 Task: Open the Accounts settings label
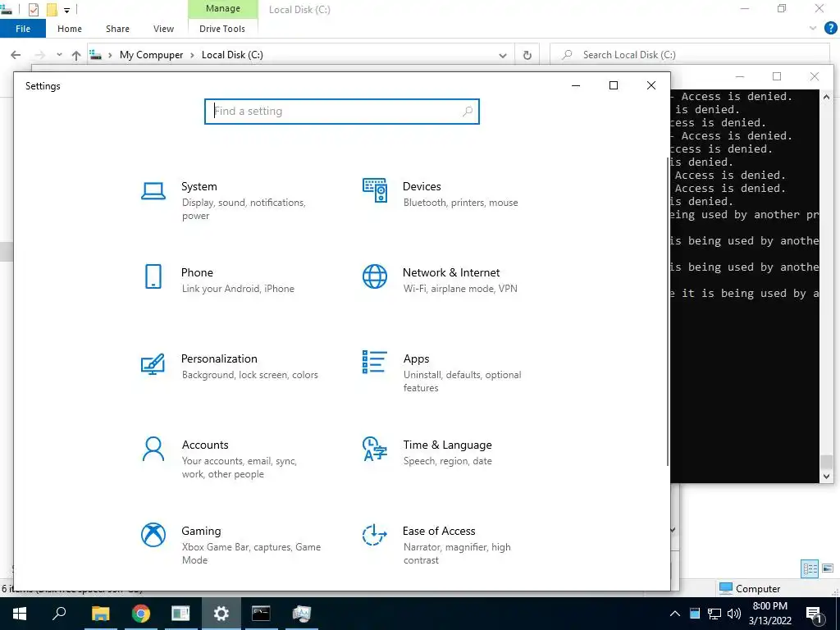pos(205,445)
